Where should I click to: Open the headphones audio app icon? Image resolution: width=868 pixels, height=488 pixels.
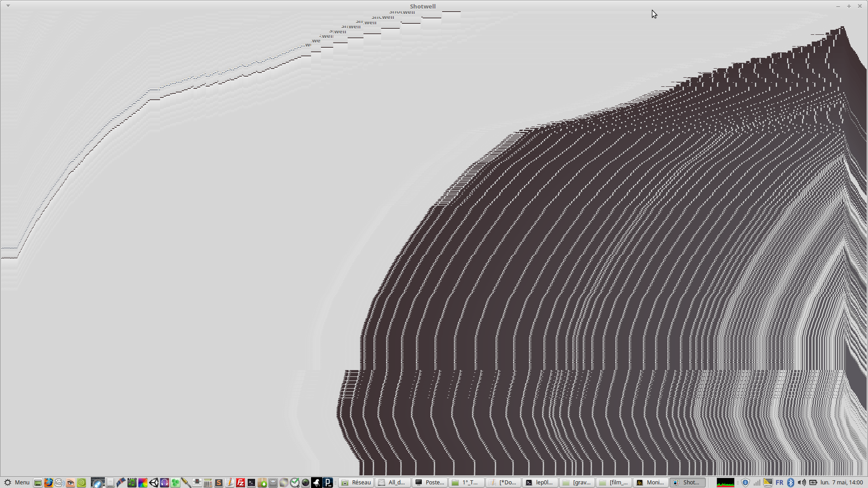point(165,483)
